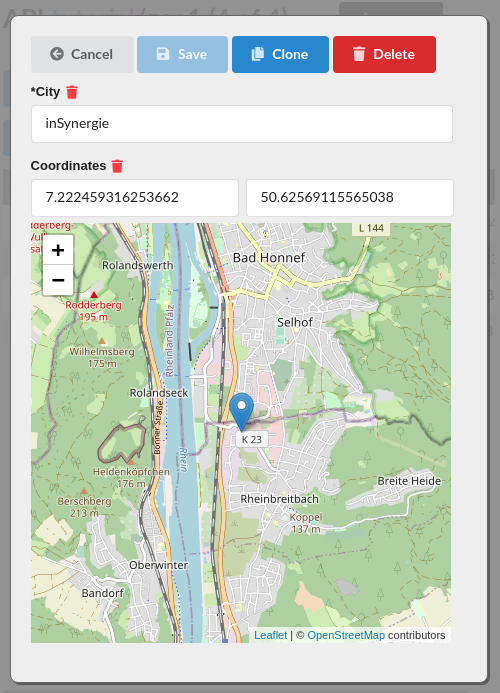Click Oberwinter label on the map
Viewport: 500px width, 693px height.
tap(159, 565)
